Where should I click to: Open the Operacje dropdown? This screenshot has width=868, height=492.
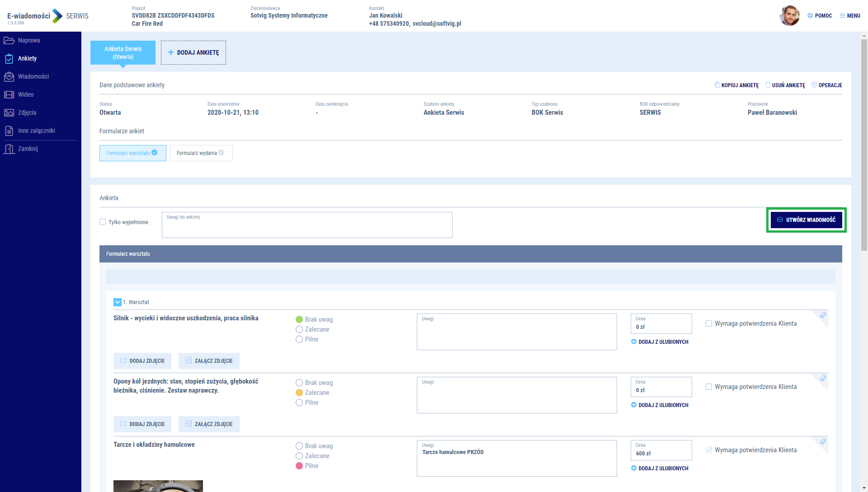(827, 85)
